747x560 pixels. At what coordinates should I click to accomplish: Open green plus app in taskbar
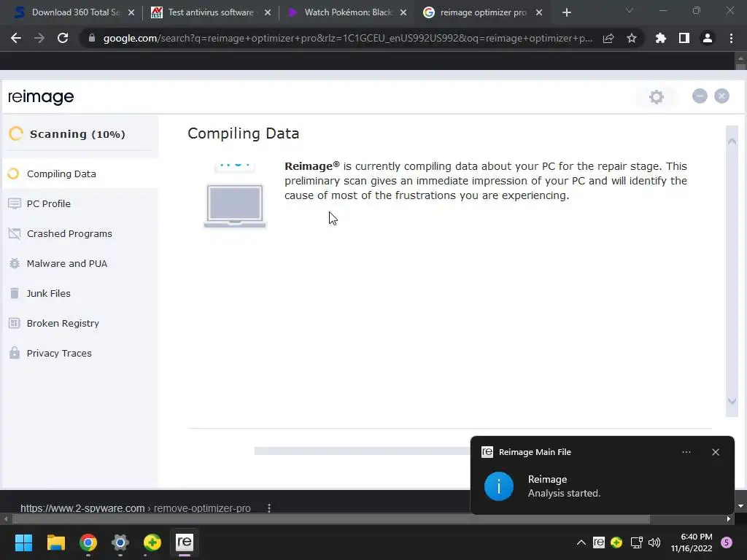[x=152, y=542]
